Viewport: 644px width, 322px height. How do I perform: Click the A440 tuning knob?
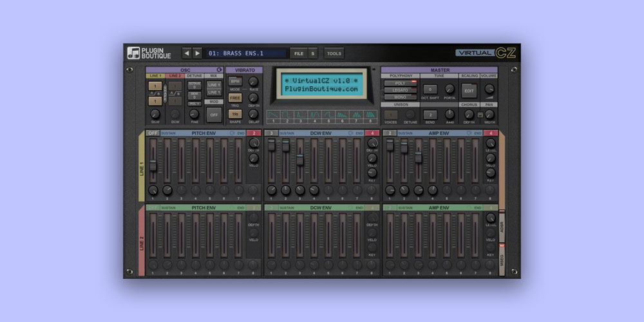450,114
